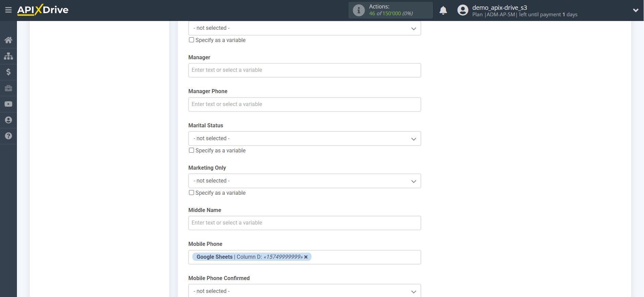Open the Home sidebar icon
This screenshot has width=644, height=297.
tap(8, 40)
